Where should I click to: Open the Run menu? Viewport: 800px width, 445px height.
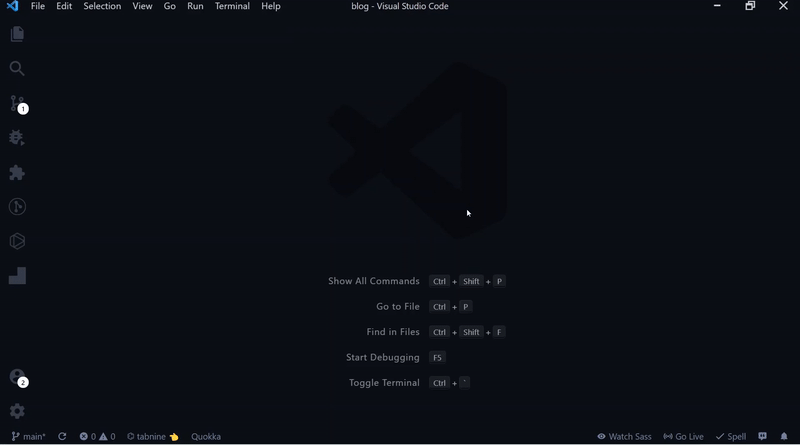coord(195,6)
